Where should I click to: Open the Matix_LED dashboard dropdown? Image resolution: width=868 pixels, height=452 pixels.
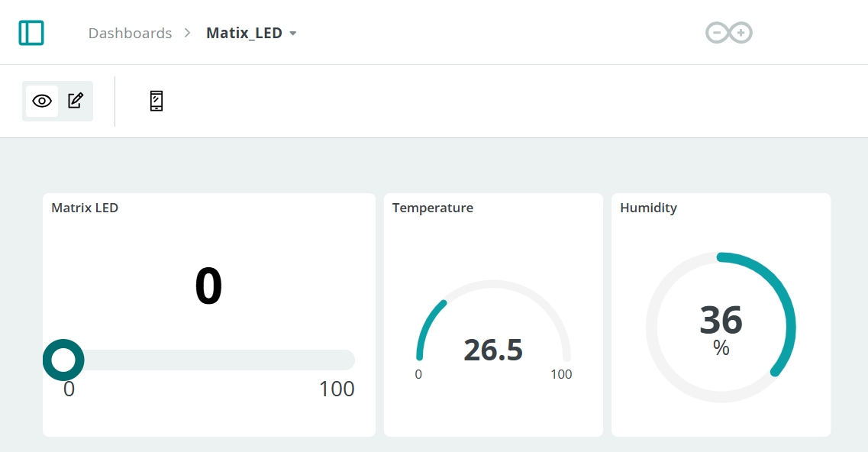[251, 34]
